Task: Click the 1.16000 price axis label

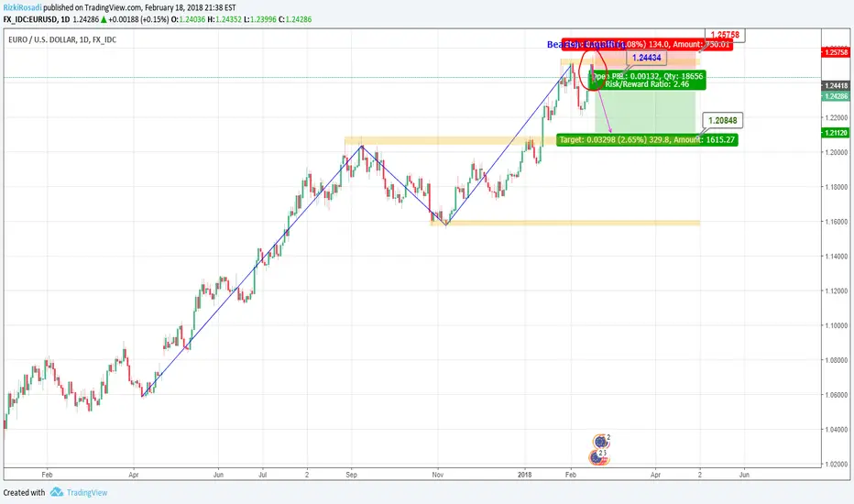Action: (x=838, y=222)
